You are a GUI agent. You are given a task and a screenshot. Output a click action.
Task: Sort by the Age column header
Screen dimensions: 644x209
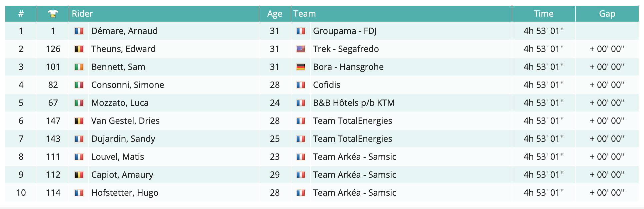point(275,14)
